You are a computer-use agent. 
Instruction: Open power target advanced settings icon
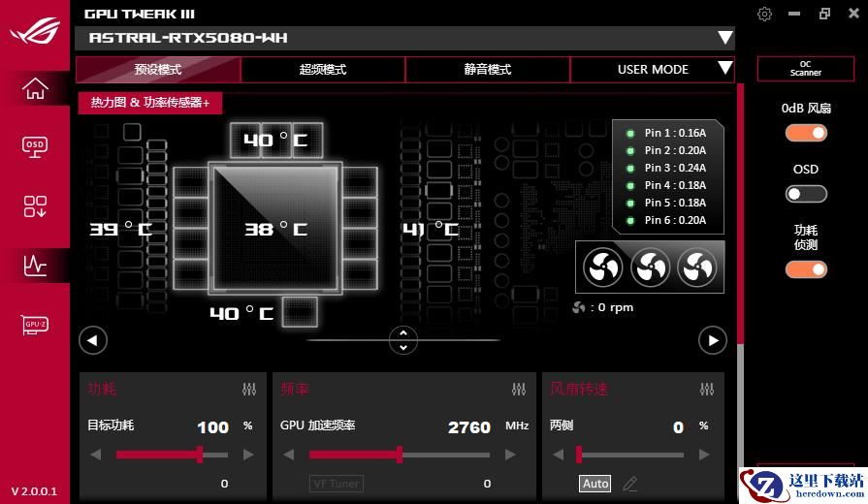pyautogui.click(x=249, y=389)
